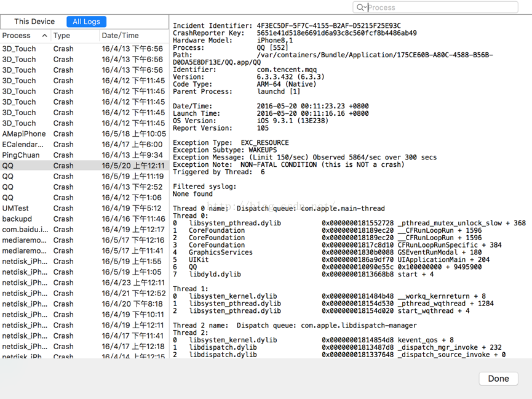Select the com.baidu.i... crash log
Image resolution: width=532 pixels, height=399 pixels.
tap(84, 230)
